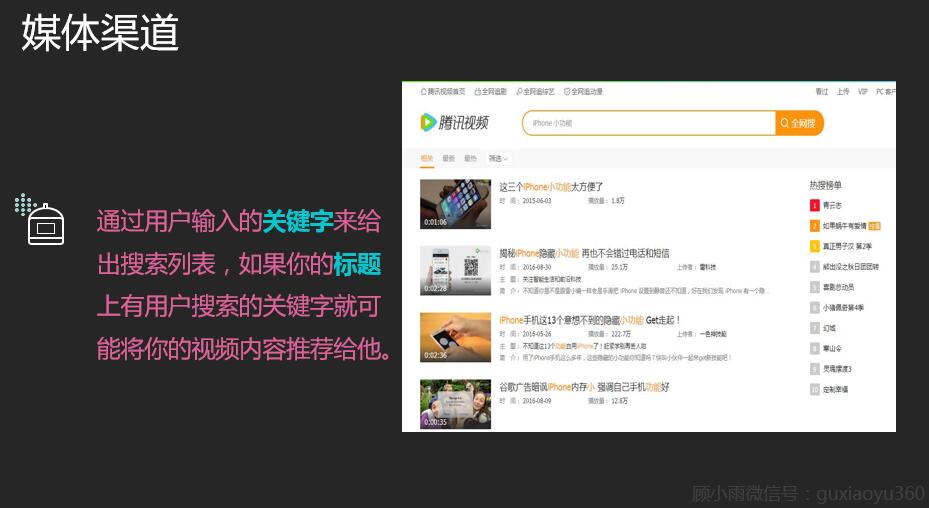The image size is (929, 508).
Task: Click the 上传 upload link
Action: [842, 91]
